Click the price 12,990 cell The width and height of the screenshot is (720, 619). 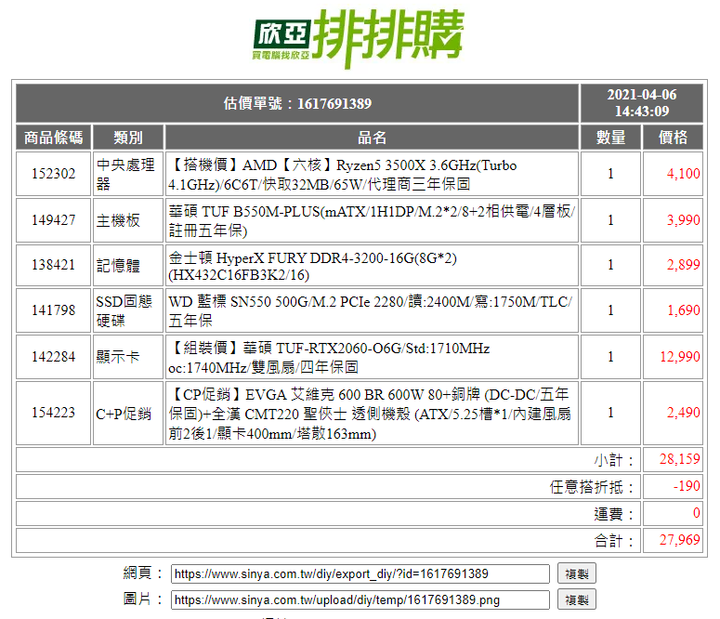pyautogui.click(x=673, y=357)
